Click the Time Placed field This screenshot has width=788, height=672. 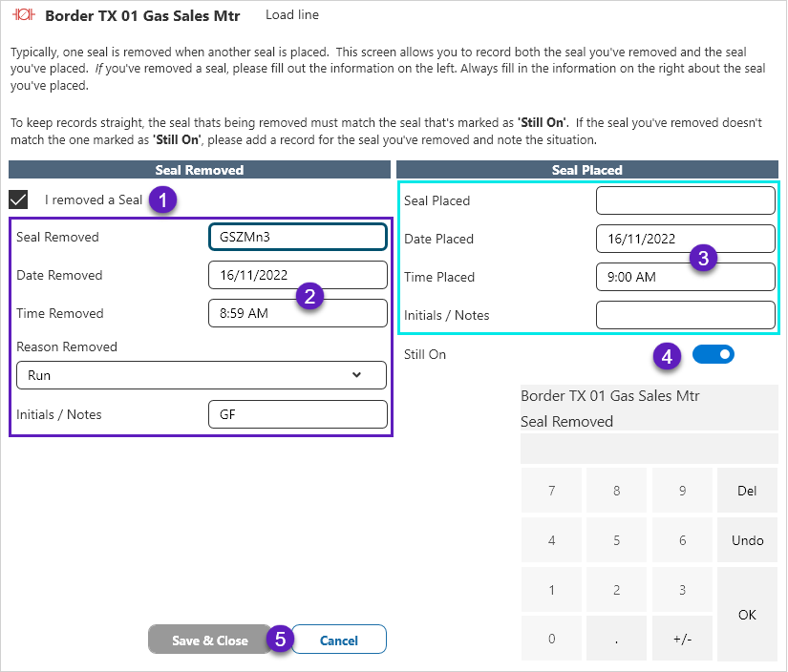[x=685, y=277]
